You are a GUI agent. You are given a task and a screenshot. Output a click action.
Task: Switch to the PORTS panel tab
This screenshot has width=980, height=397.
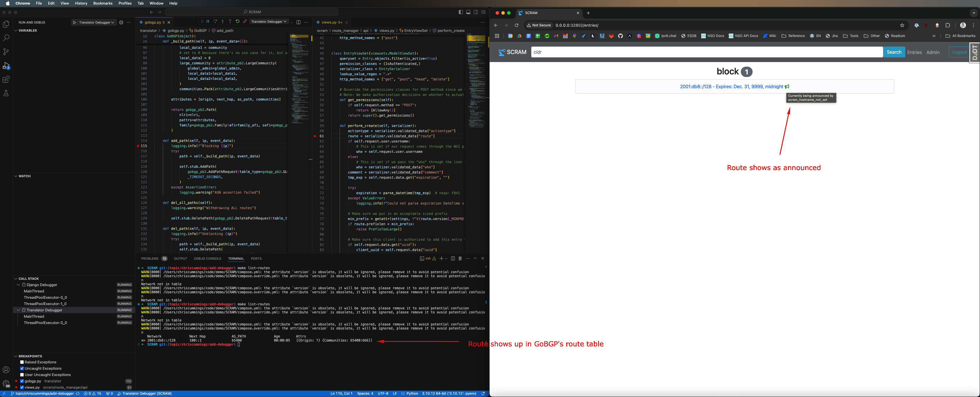click(x=256, y=259)
